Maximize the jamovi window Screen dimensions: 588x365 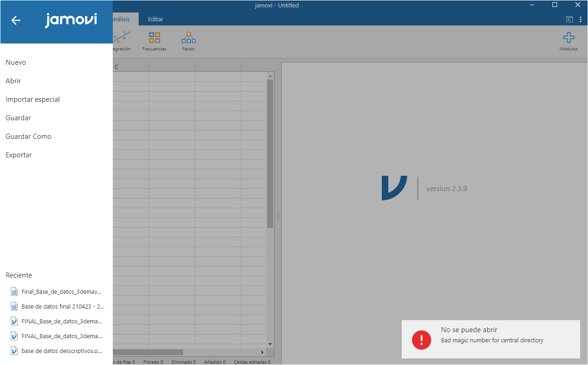coord(555,5)
